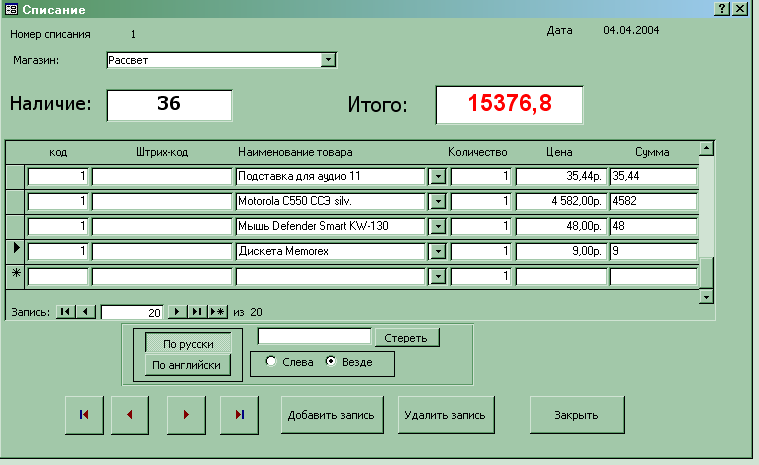Viewport: 759px width, 465px height.
Task: Select the Слева radio option
Action: tap(271, 362)
